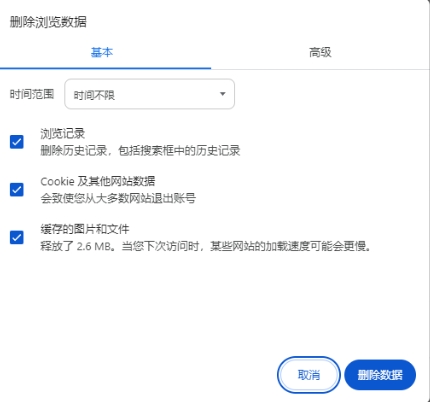The width and height of the screenshot is (430, 402).
Task: Open the 高级 tab
Action: (320, 52)
